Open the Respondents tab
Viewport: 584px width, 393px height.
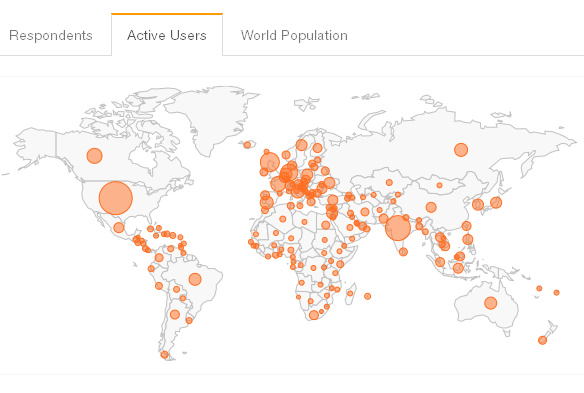tap(51, 35)
